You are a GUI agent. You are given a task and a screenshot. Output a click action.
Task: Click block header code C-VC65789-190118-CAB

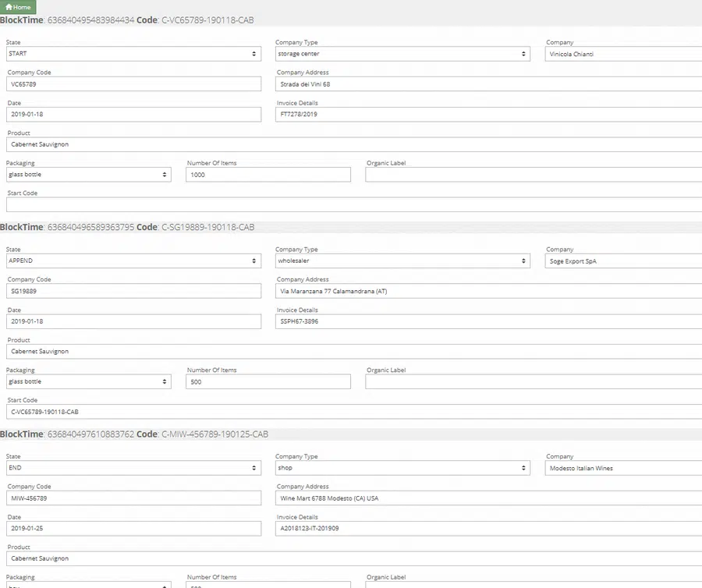[x=207, y=20]
